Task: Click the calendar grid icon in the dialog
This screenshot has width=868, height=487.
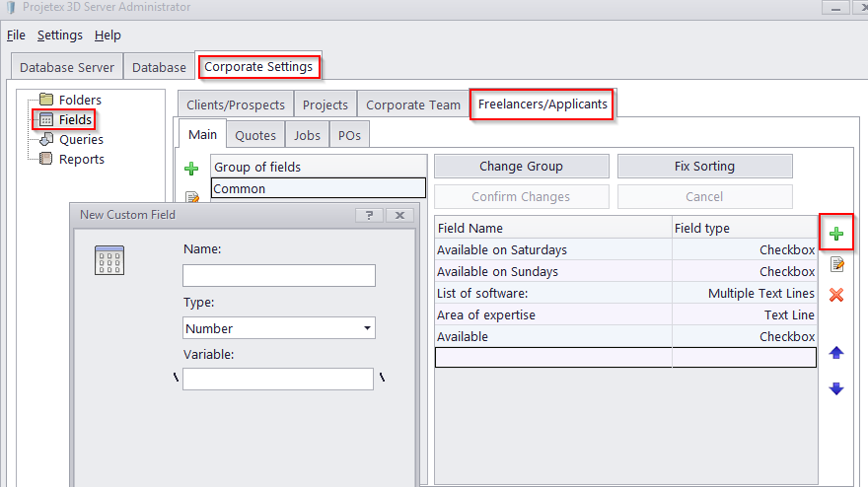Action: (109, 260)
